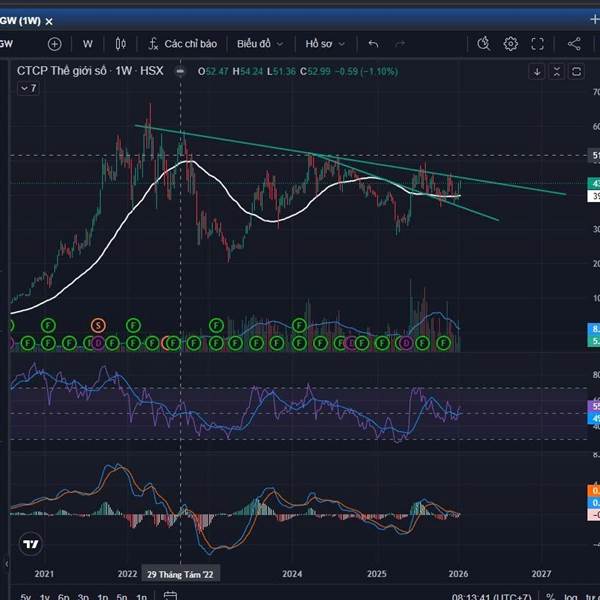Expand the collapsed indicators legend showing 7
Image resolution: width=600 pixels, height=600 pixels.
pyautogui.click(x=28, y=88)
